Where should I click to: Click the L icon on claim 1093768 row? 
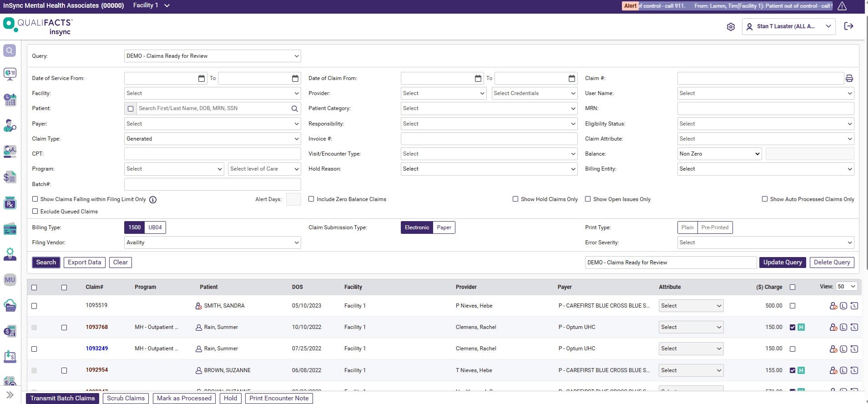click(843, 327)
